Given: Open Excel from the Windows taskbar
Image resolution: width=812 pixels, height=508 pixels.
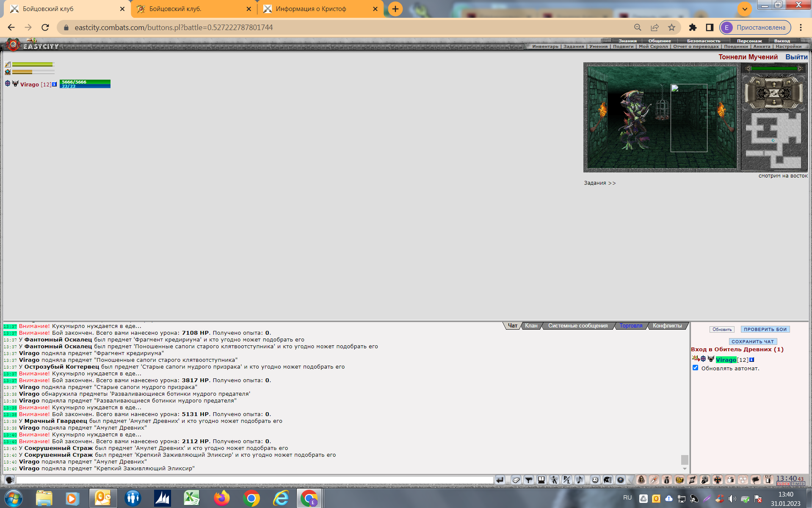Looking at the screenshot, I should coord(191,498).
